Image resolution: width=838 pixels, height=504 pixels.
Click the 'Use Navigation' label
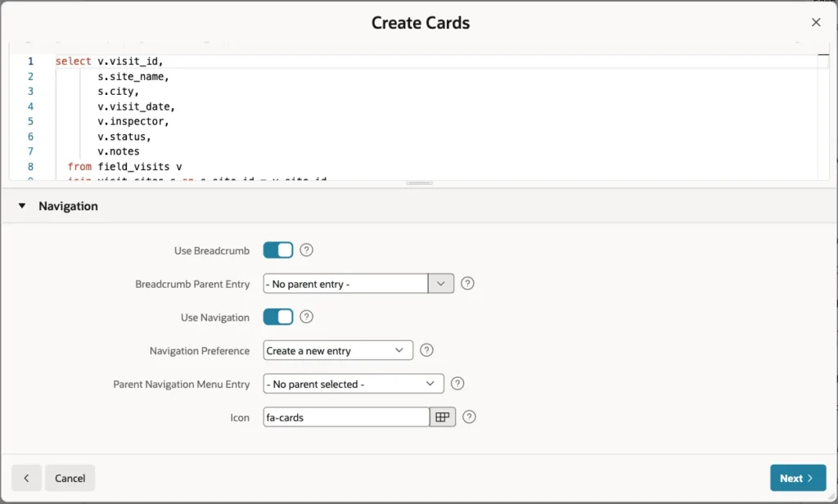click(x=215, y=317)
